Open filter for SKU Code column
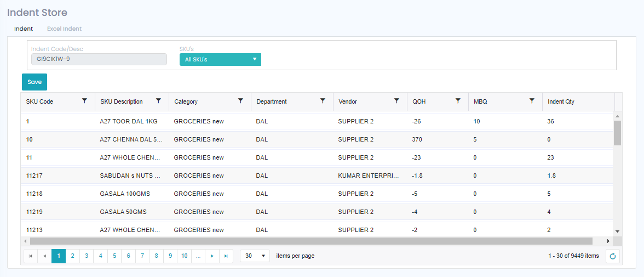644x277 pixels. pos(84,101)
